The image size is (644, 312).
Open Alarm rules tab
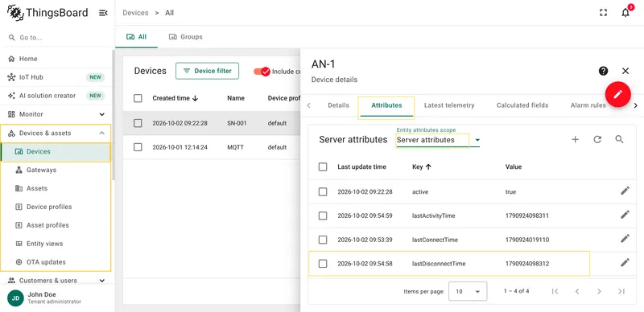coord(588,105)
